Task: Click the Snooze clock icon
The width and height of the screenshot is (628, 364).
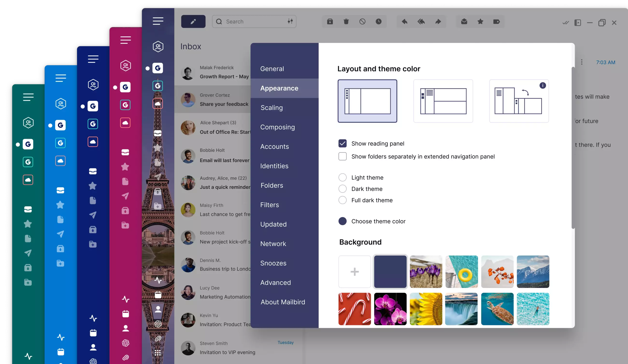Action: tap(378, 22)
